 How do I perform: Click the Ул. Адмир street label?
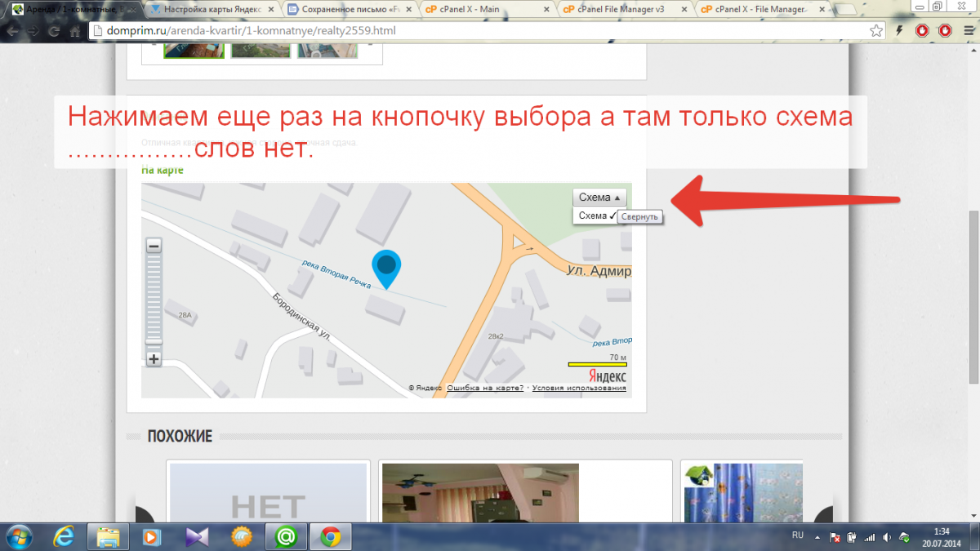[599, 271]
